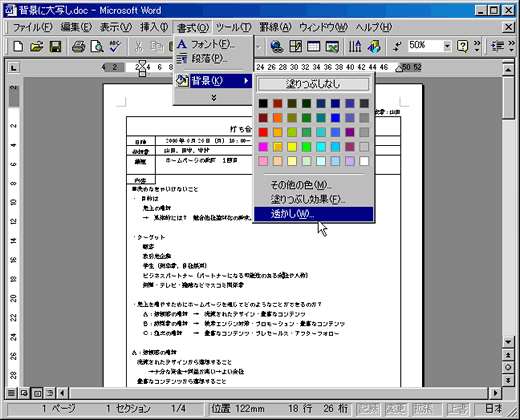
Task: Choose 塗りつぶし効果(F) option
Action: pyautogui.click(x=313, y=199)
